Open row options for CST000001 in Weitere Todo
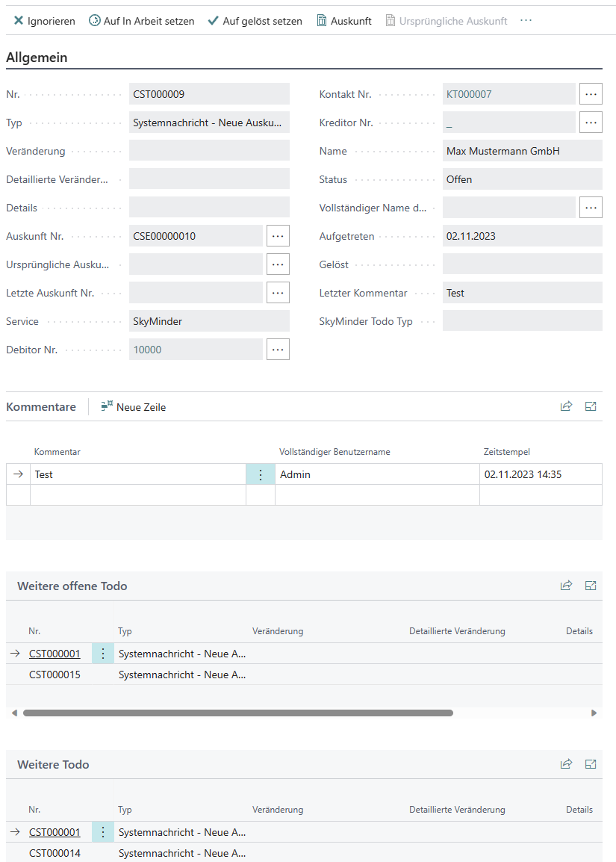This screenshot has width=616, height=862. click(x=103, y=832)
